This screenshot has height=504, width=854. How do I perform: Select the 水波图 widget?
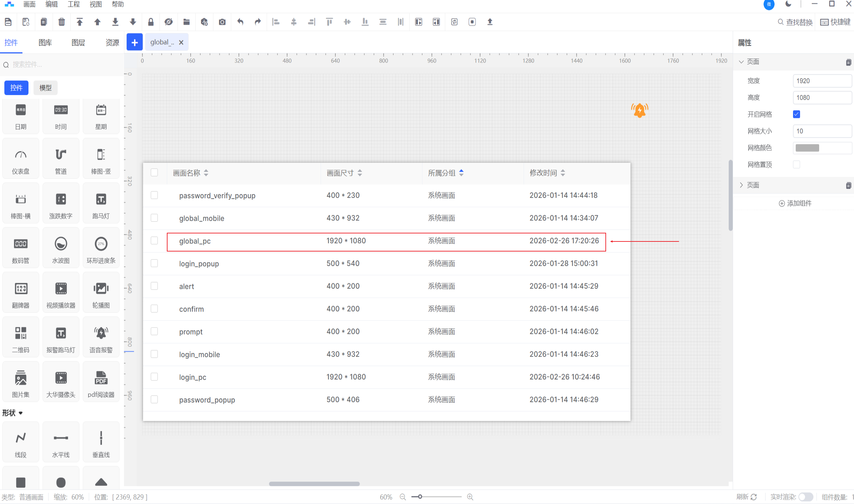pos(61,248)
